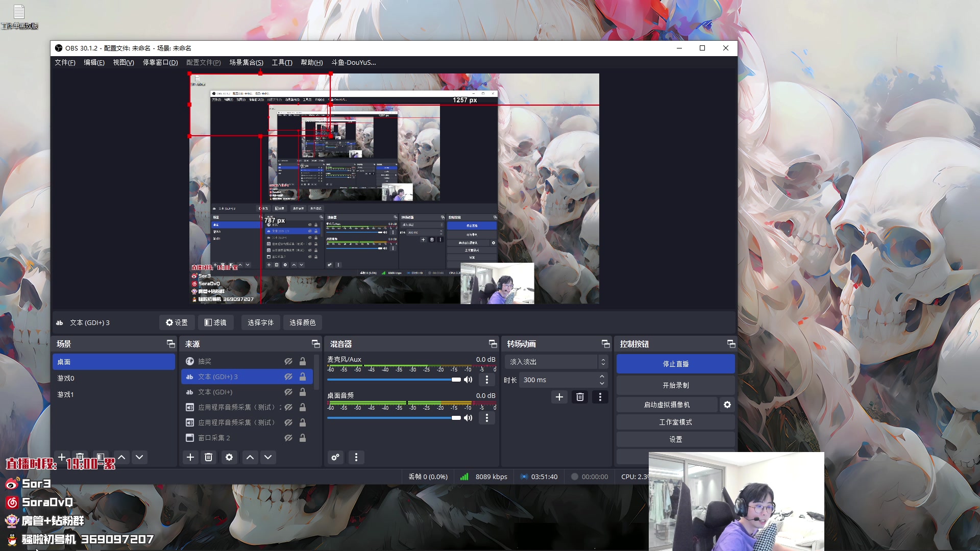The width and height of the screenshot is (980, 551).
Task: Remove transition with trash icon
Action: pos(580,397)
